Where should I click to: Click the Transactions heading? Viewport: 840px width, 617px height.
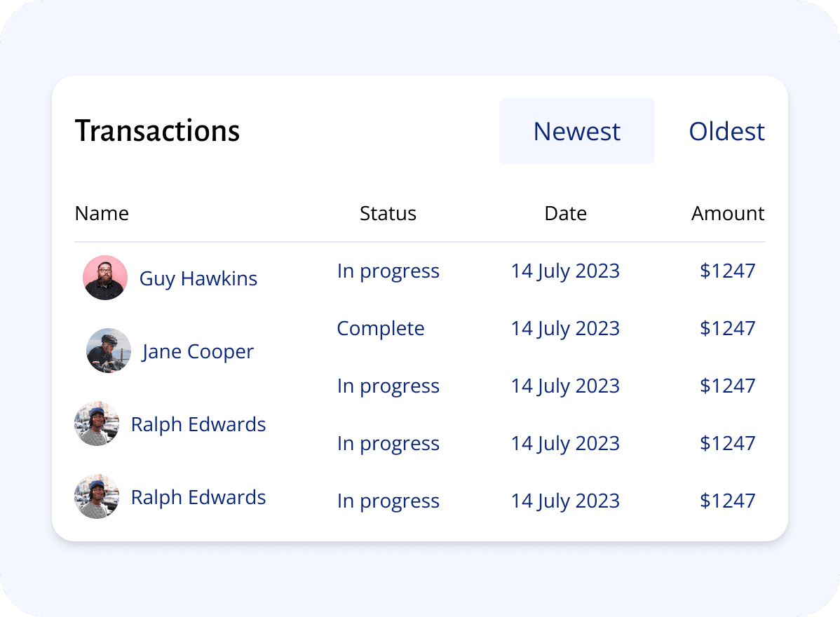coord(158,131)
